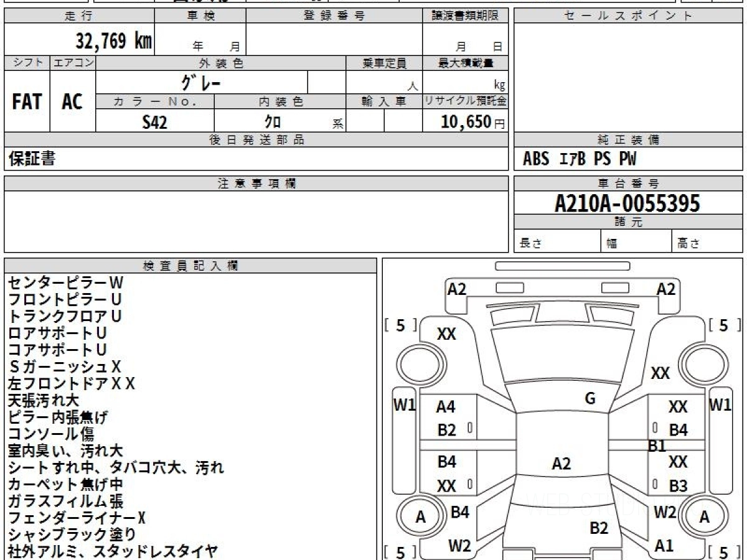Select the 保証書 text entry

(32, 159)
